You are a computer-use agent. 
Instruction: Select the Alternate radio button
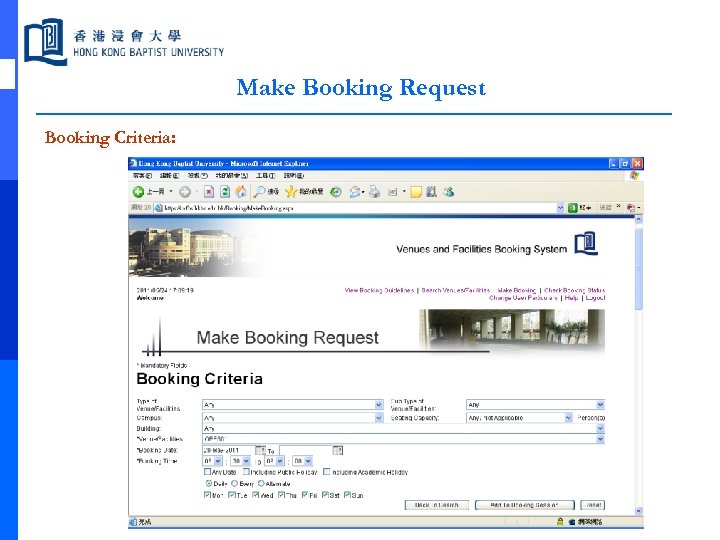click(x=261, y=484)
